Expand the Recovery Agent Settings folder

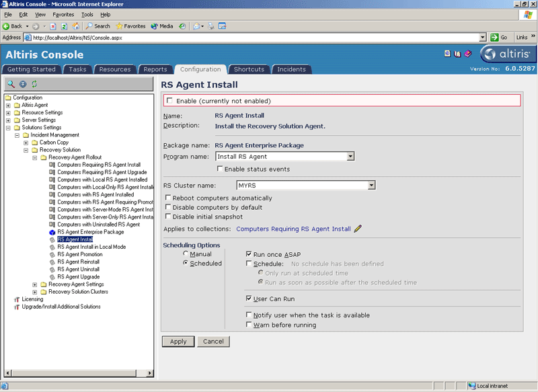pyautogui.click(x=34, y=284)
